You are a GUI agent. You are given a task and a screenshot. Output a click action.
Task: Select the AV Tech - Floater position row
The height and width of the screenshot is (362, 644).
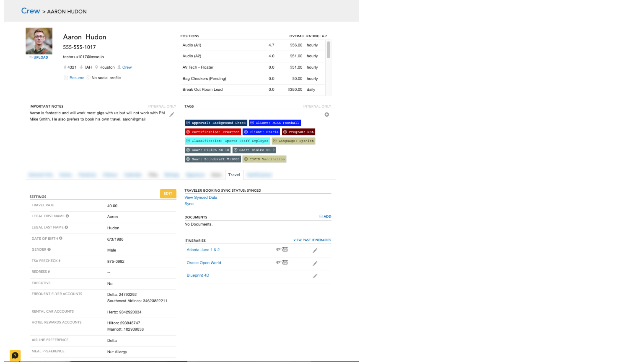click(x=253, y=67)
